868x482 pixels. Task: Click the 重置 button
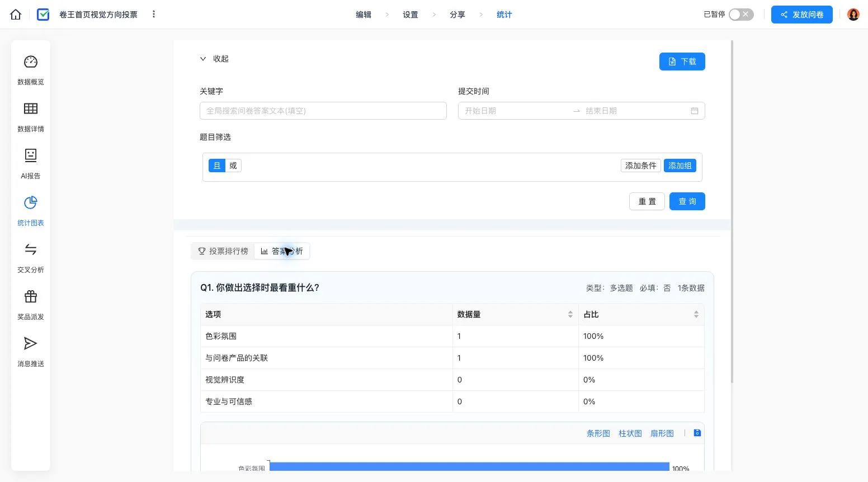[647, 201]
